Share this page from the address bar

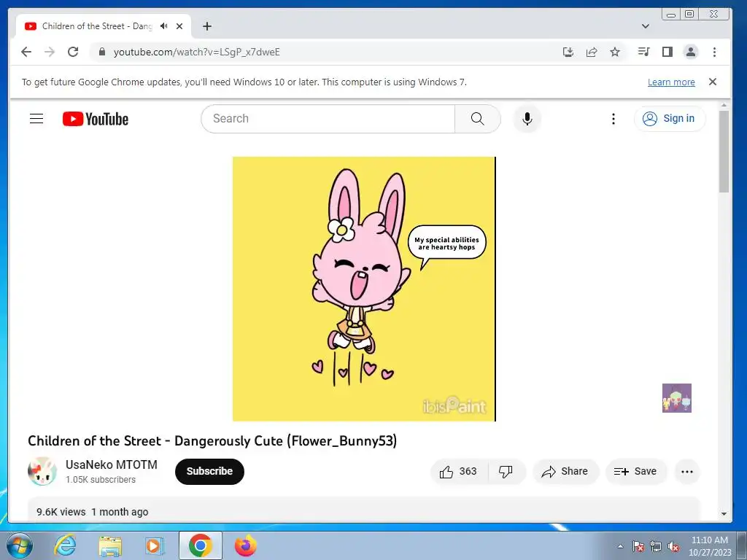point(591,52)
